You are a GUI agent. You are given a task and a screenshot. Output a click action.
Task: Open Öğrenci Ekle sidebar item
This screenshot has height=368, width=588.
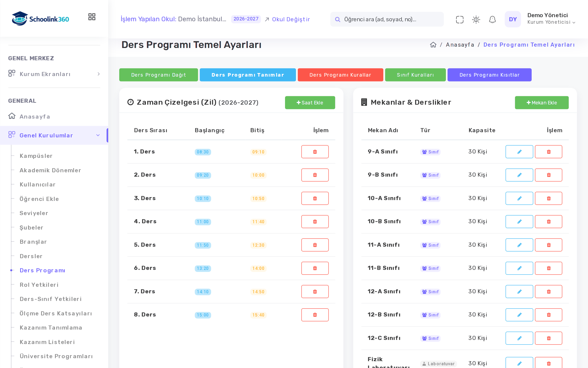[39, 199]
